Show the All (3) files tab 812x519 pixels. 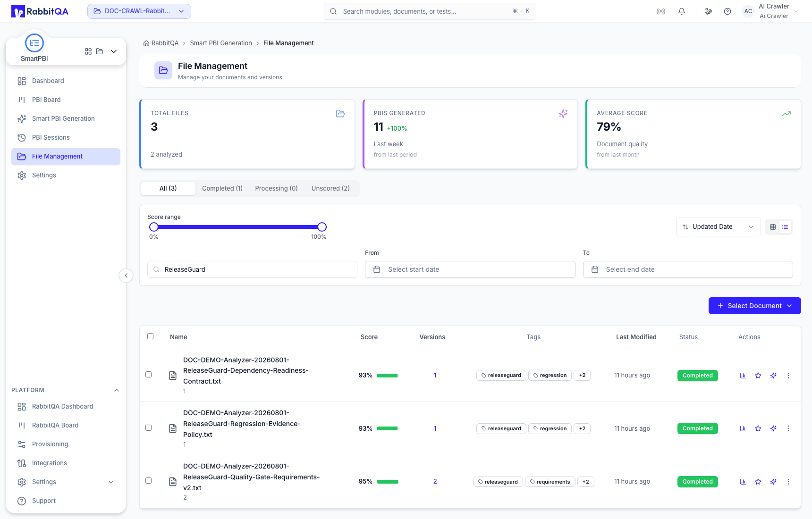(168, 188)
